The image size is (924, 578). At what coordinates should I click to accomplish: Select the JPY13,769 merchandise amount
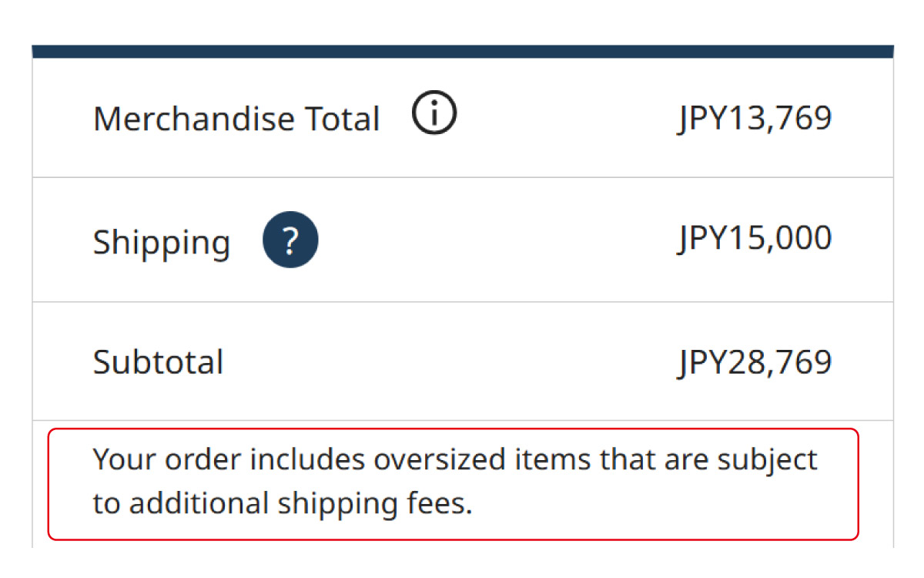point(755,118)
